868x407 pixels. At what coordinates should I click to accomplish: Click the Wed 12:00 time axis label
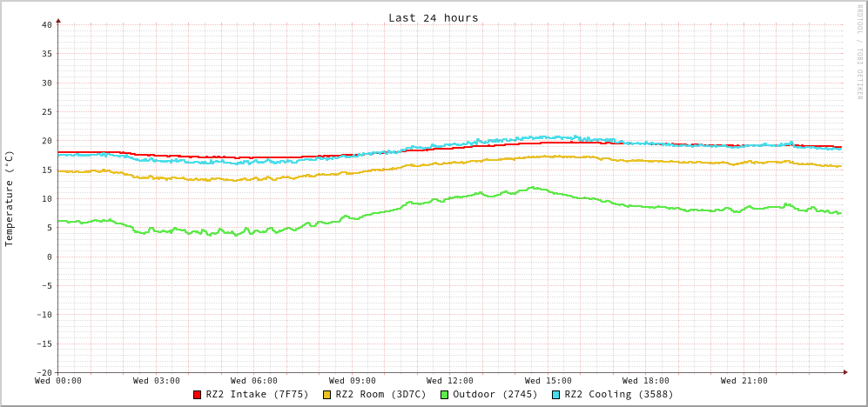[450, 381]
